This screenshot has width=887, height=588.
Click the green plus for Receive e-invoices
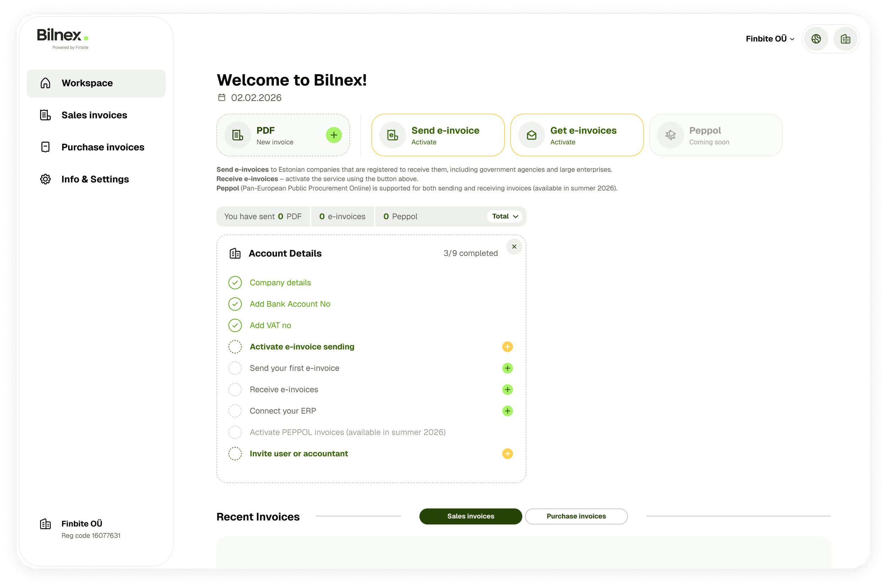point(507,390)
